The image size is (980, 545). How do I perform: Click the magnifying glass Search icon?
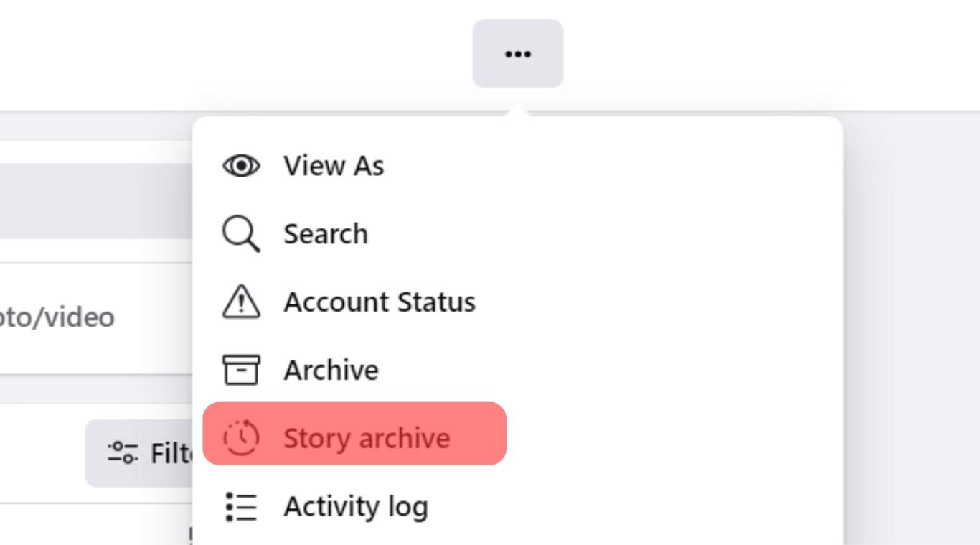(x=241, y=234)
